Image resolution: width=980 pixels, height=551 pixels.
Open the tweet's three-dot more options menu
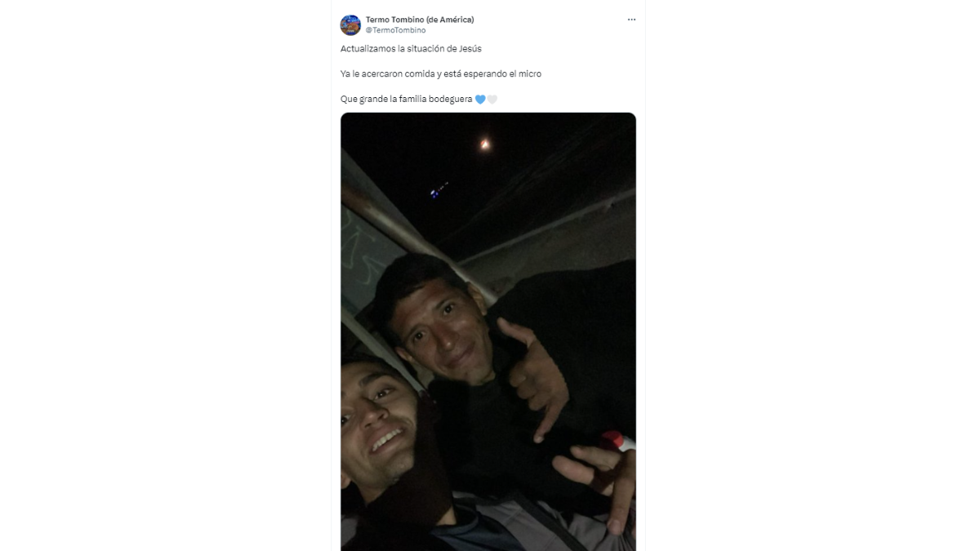(x=631, y=20)
